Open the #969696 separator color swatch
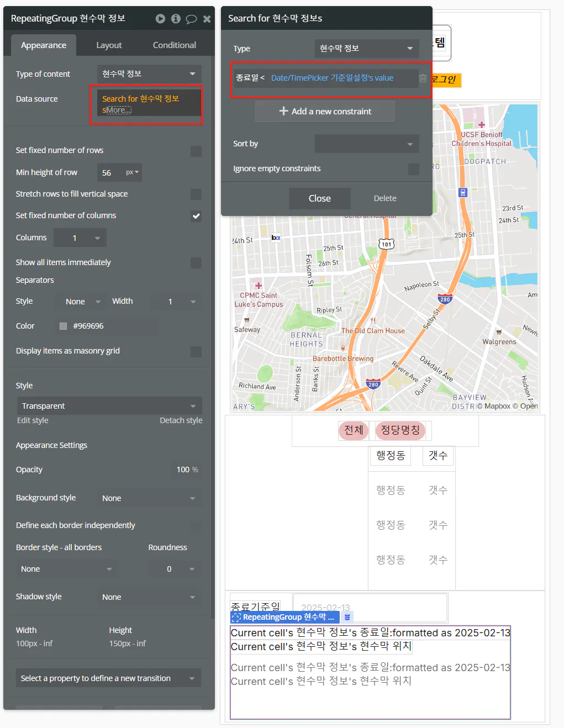This screenshot has height=728, width=564. click(62, 326)
